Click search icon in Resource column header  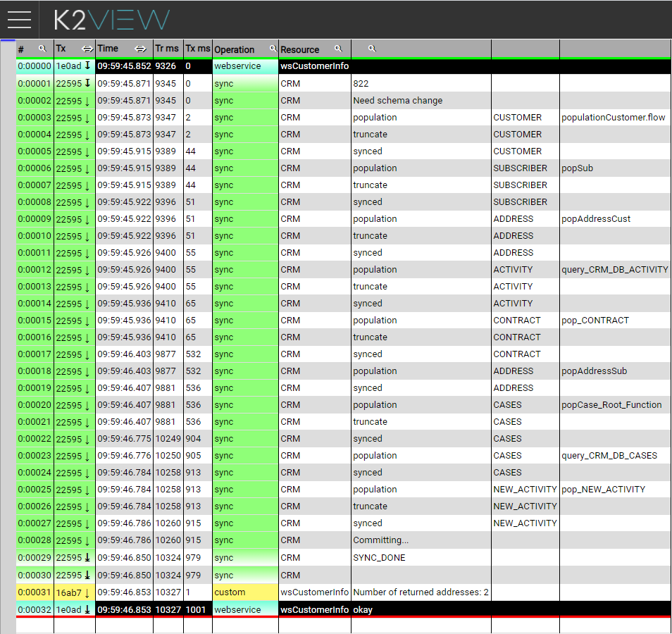[338, 49]
